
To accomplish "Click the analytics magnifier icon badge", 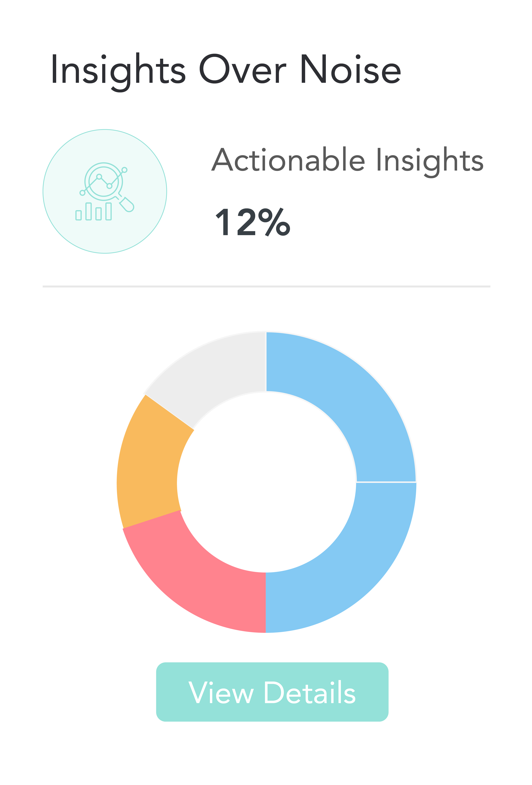I will pos(105,191).
